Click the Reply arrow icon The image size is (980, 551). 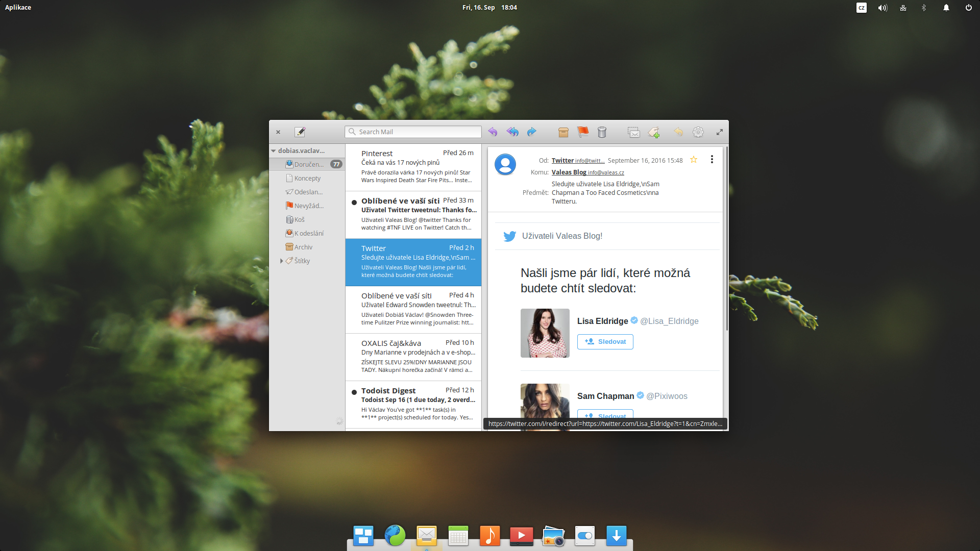(493, 132)
